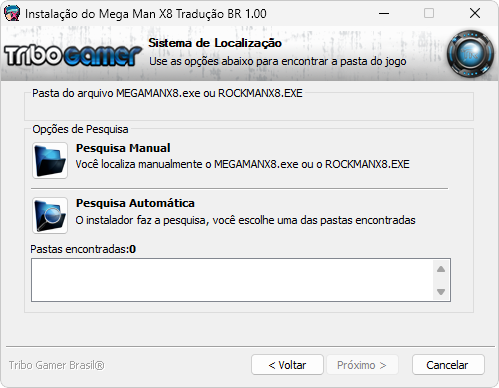This screenshot has width=499, height=388.
Task: Cancel the installation with Cancelar
Action: pos(448,365)
